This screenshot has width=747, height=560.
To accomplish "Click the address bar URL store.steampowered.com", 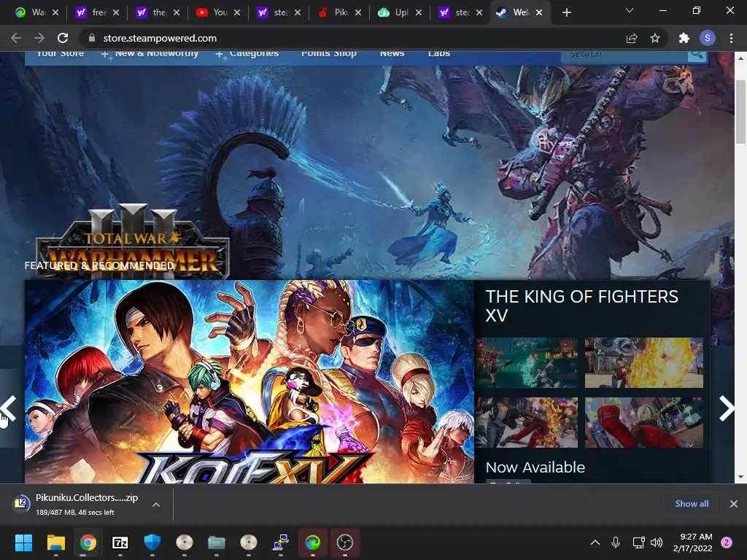I will [x=160, y=38].
